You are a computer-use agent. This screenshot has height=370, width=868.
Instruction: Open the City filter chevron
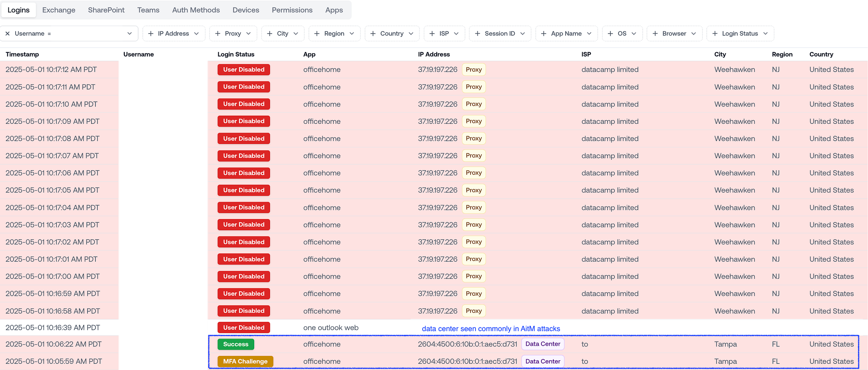[296, 34]
